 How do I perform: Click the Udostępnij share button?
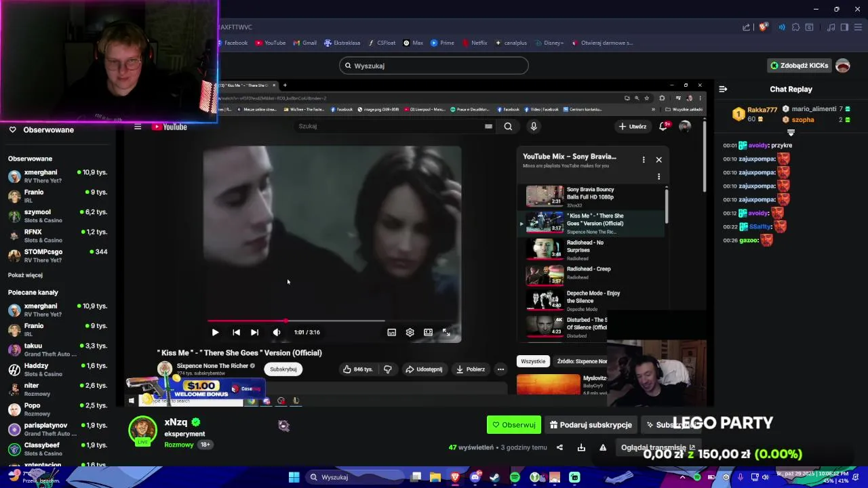(x=424, y=369)
